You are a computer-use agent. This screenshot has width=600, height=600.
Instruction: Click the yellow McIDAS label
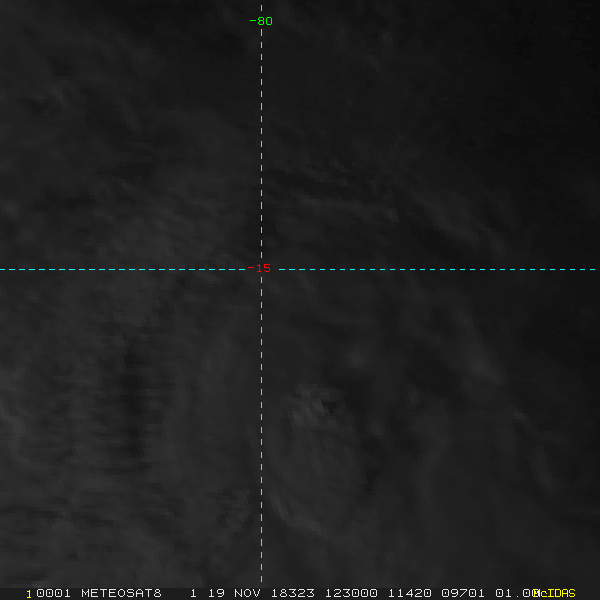pos(555,593)
